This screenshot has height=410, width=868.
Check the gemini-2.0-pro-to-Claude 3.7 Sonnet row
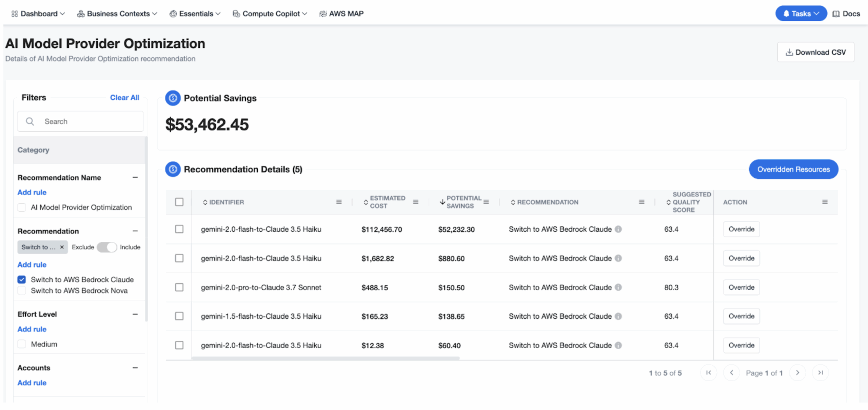pyautogui.click(x=179, y=287)
